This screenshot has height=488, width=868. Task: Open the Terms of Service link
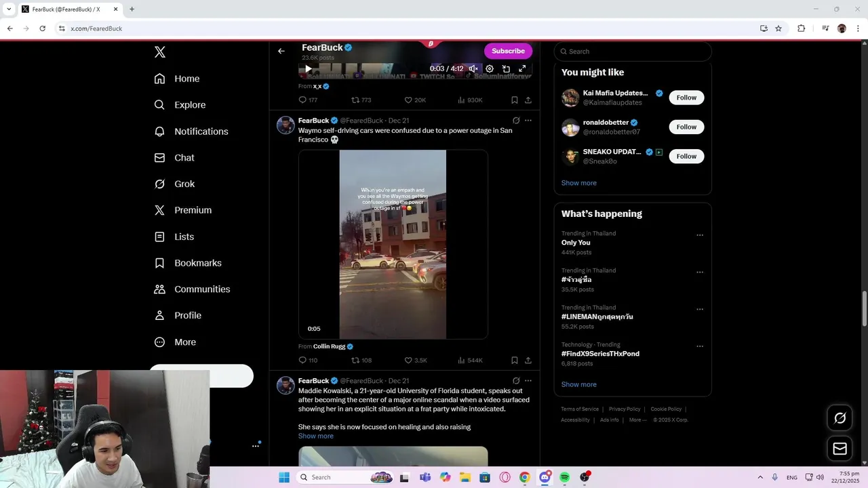click(x=580, y=409)
